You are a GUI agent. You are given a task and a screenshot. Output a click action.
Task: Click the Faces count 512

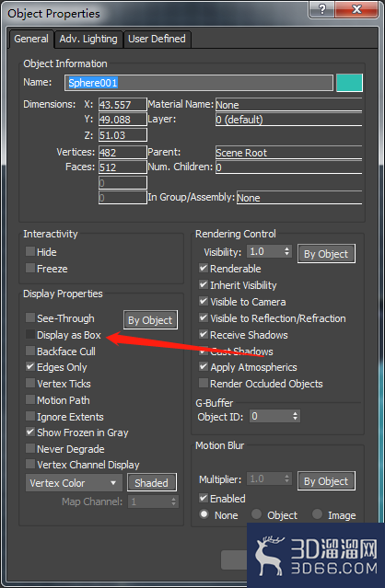pos(122,167)
